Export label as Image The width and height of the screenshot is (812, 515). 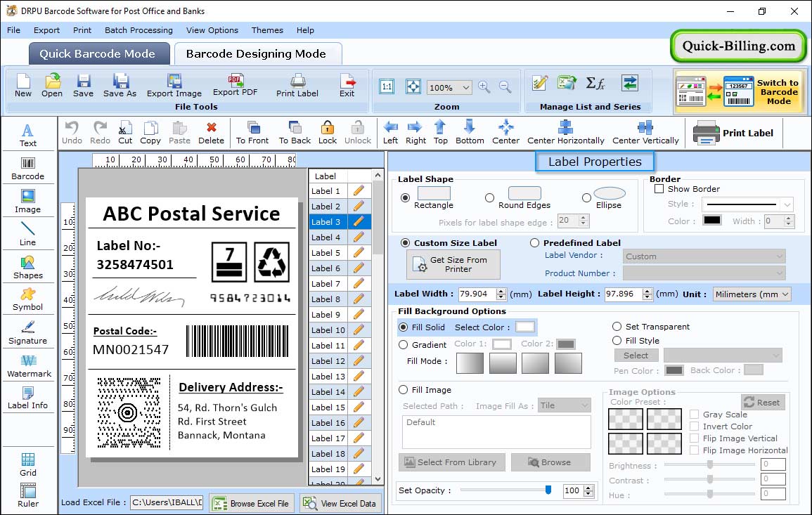click(174, 86)
